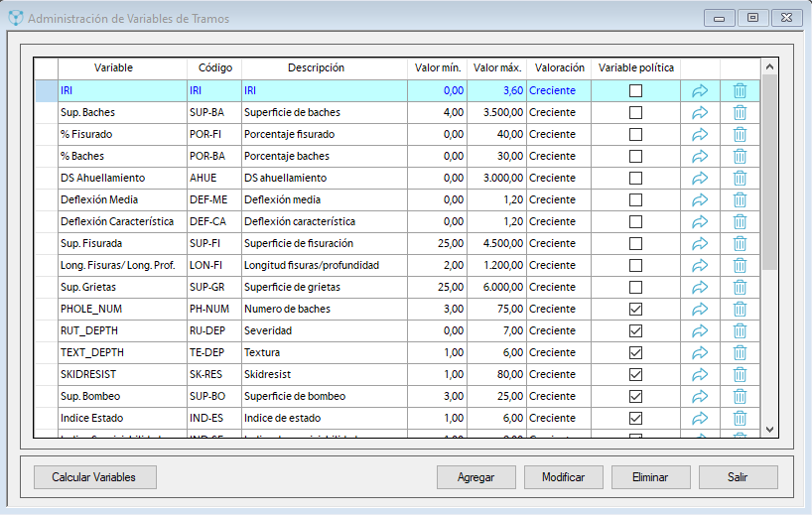Click the Modificar button
812x515 pixels.
pos(563,477)
